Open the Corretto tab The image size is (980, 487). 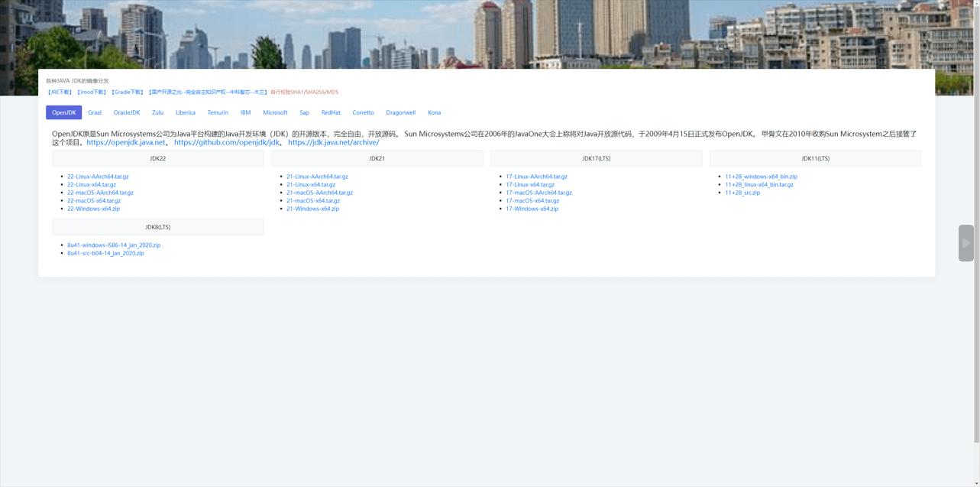click(x=363, y=112)
